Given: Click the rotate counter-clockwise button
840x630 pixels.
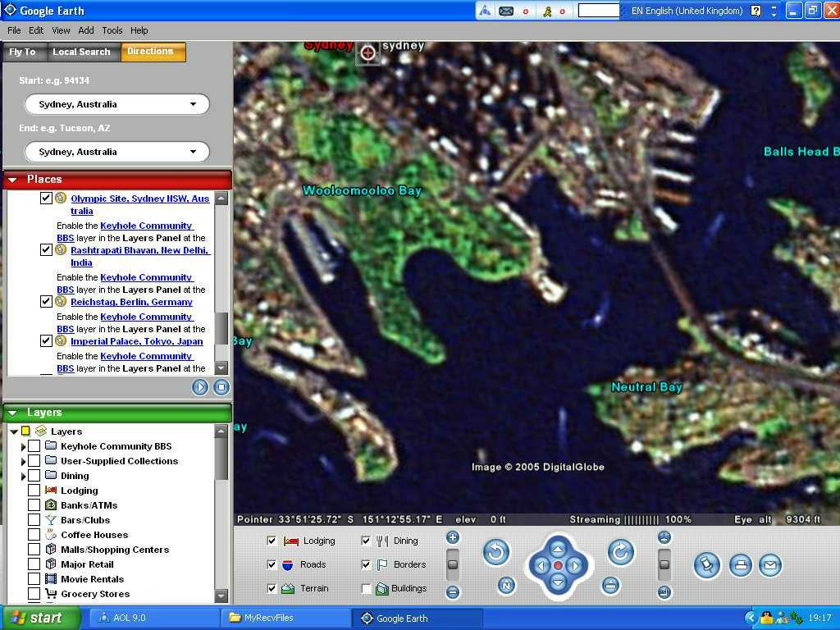Looking at the screenshot, I should coord(495,553).
